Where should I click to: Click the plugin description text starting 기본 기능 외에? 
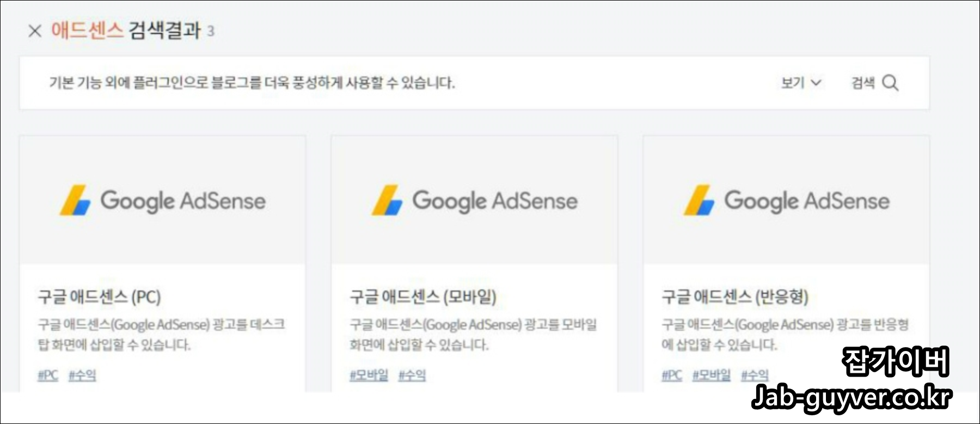click(x=252, y=83)
